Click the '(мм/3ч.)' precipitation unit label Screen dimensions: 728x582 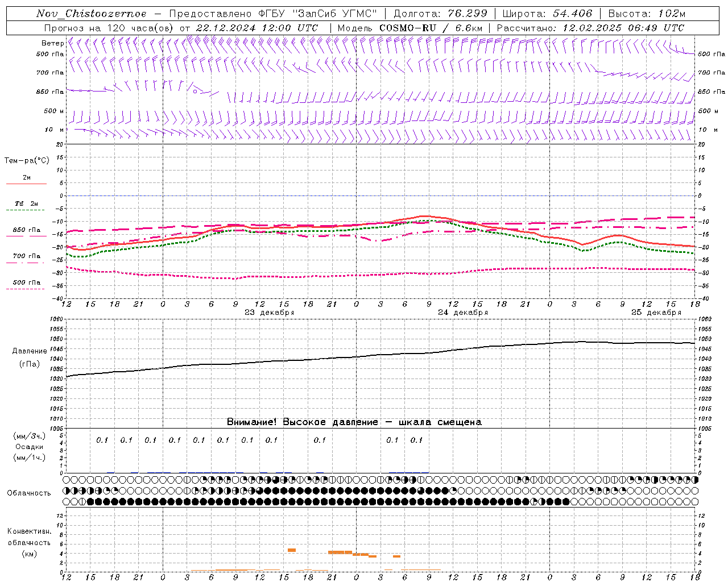[30, 436]
